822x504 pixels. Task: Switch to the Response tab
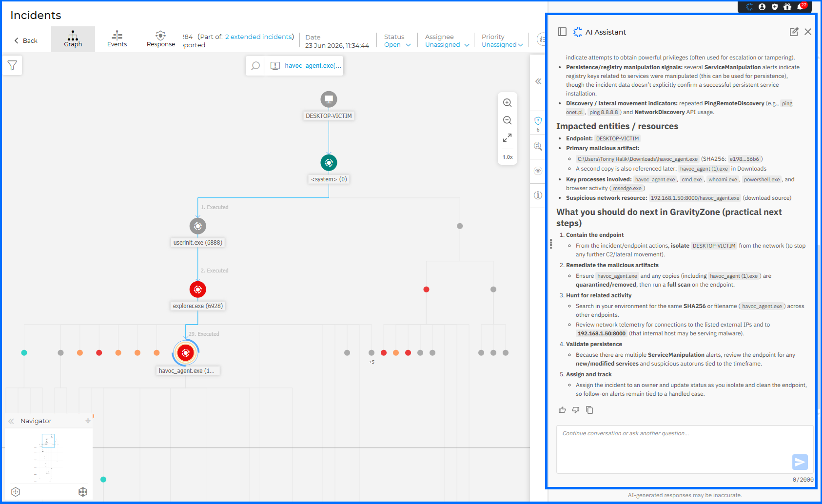click(x=161, y=39)
